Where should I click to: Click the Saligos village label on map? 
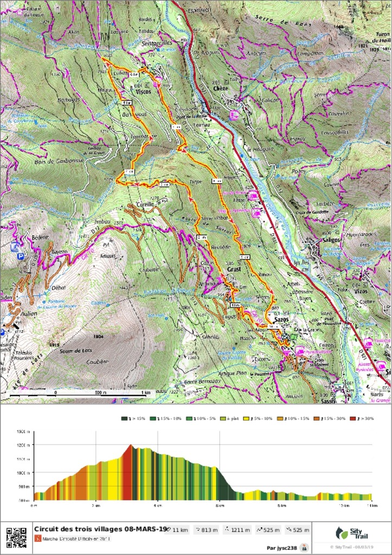point(331,240)
